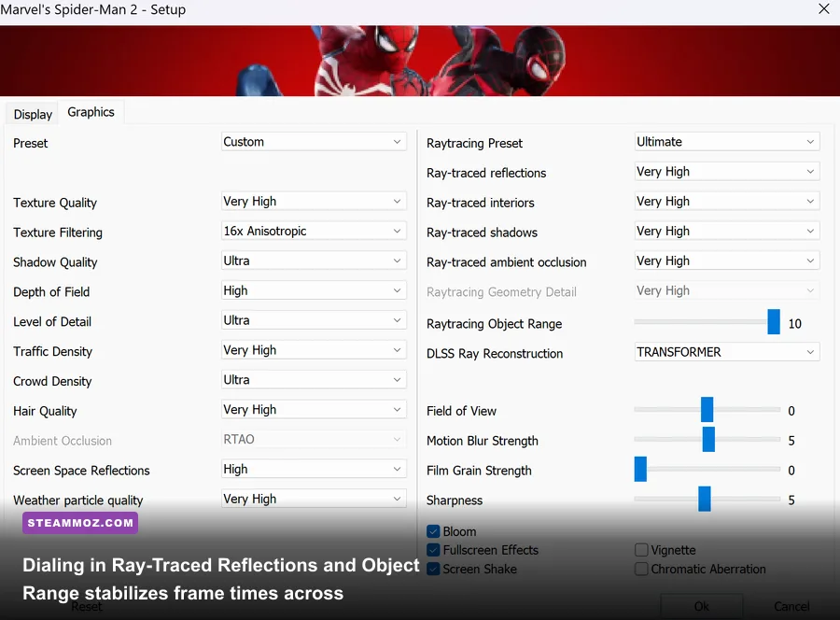This screenshot has height=620, width=840.
Task: Click the Film Grain Strength slider handle
Action: pos(640,469)
